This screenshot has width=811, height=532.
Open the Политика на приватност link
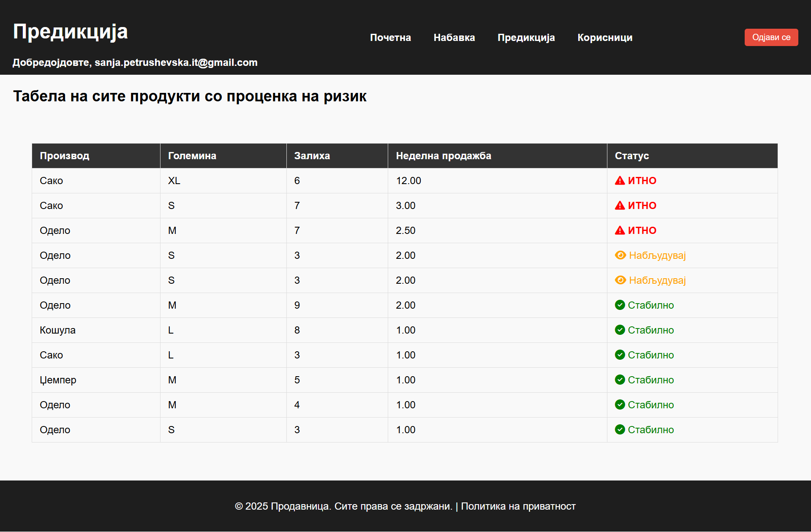tap(518, 506)
